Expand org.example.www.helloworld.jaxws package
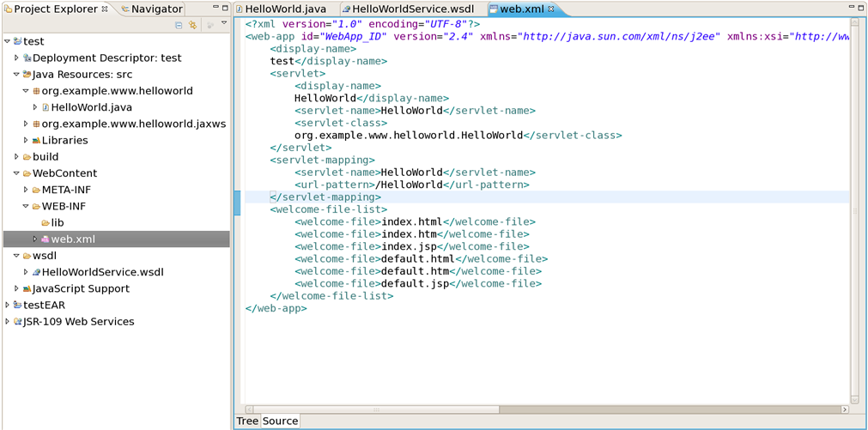 26,124
